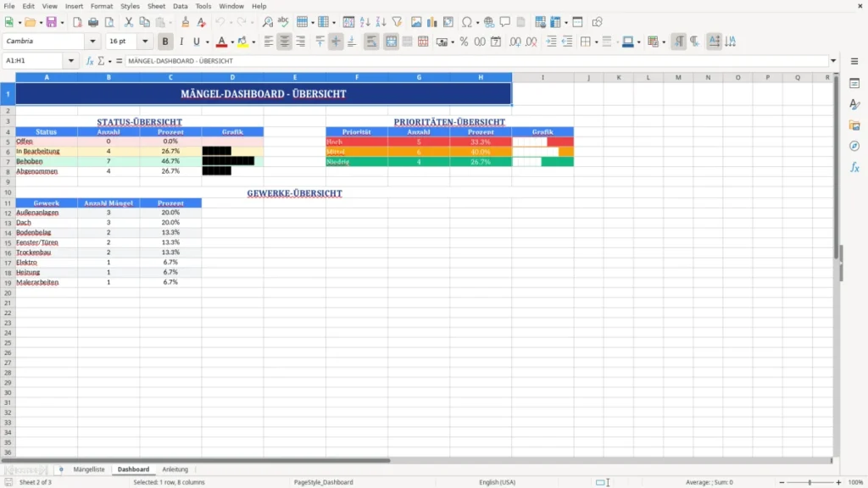The height and width of the screenshot is (488, 868).
Task: Insert special character omega icon
Action: point(467,22)
